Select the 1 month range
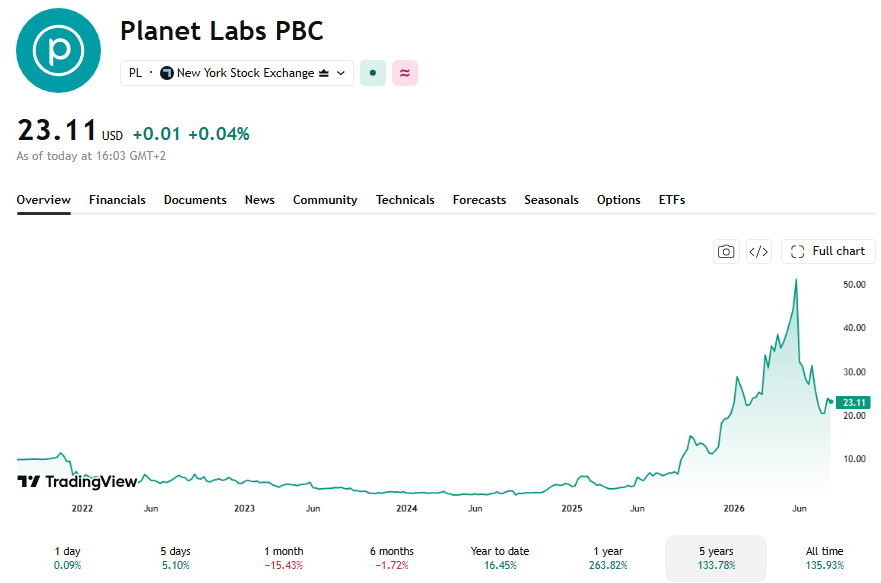881x583 pixels. point(284,558)
